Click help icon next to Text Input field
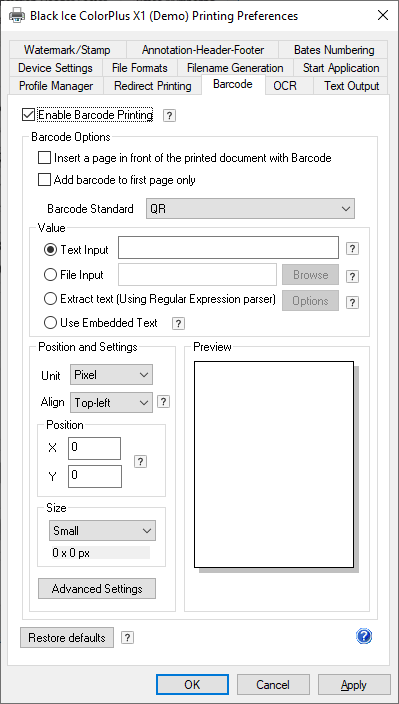The width and height of the screenshot is (399, 704). tap(353, 249)
